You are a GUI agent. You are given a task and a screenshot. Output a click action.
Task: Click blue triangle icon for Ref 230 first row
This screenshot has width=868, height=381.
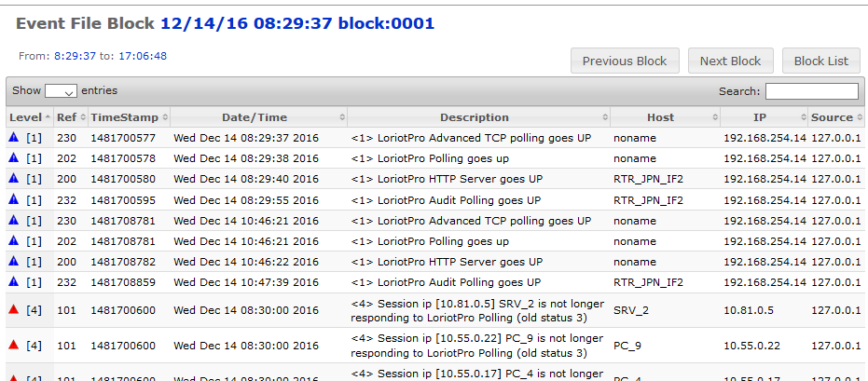[13, 137]
